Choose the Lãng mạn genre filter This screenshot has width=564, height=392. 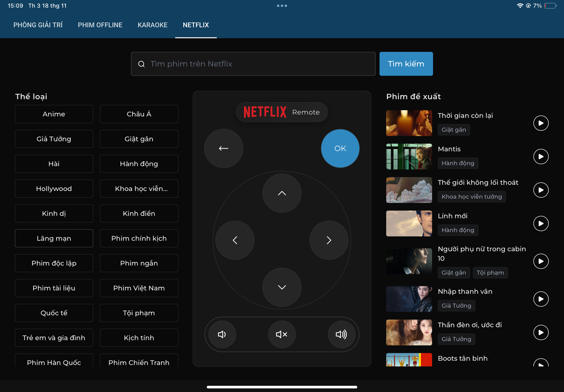click(x=54, y=238)
